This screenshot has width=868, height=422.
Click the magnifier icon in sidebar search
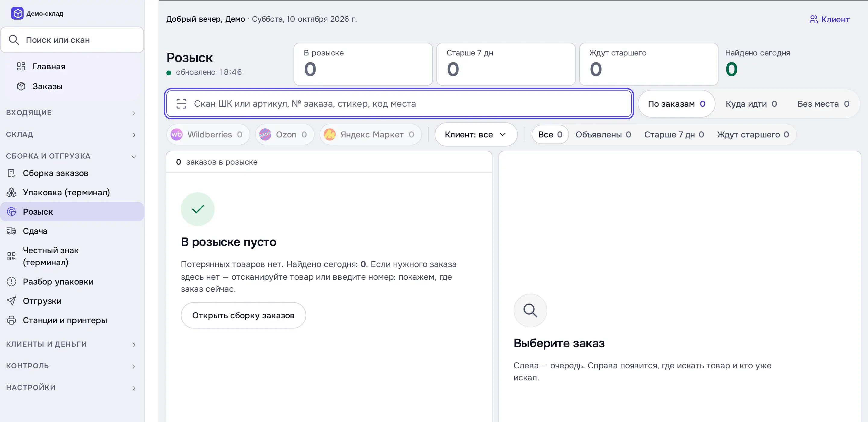[x=14, y=40]
